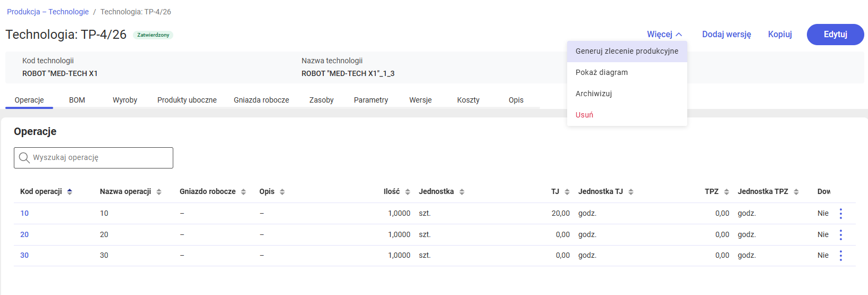Viewport: 868px width, 295px height.
Task: Select Archiwizuj from the Więcej menu
Action: [627, 94]
